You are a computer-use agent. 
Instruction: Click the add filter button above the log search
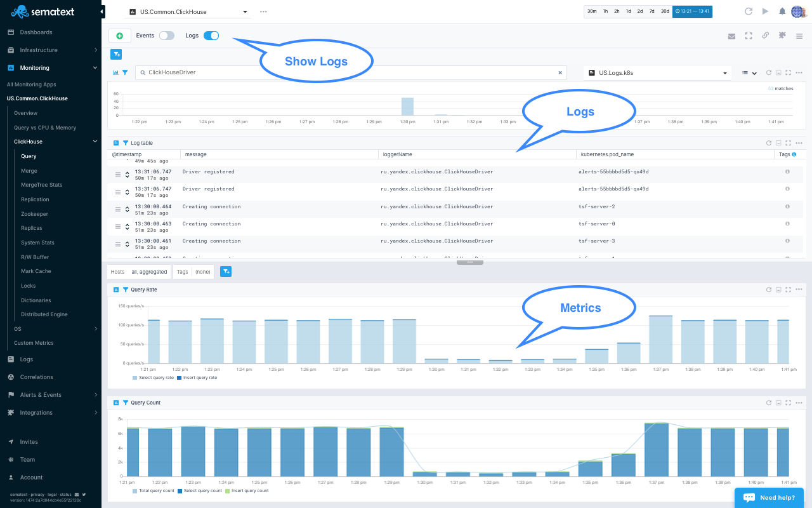coord(116,54)
